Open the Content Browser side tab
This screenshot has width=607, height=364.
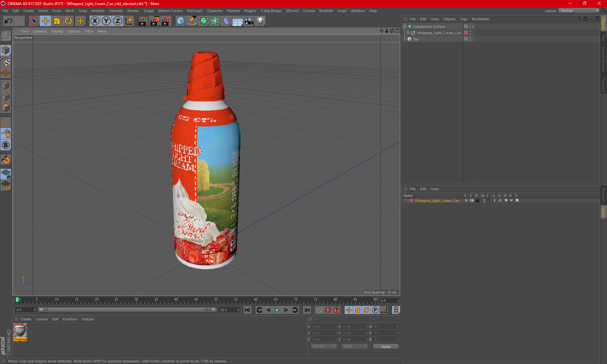[603, 59]
